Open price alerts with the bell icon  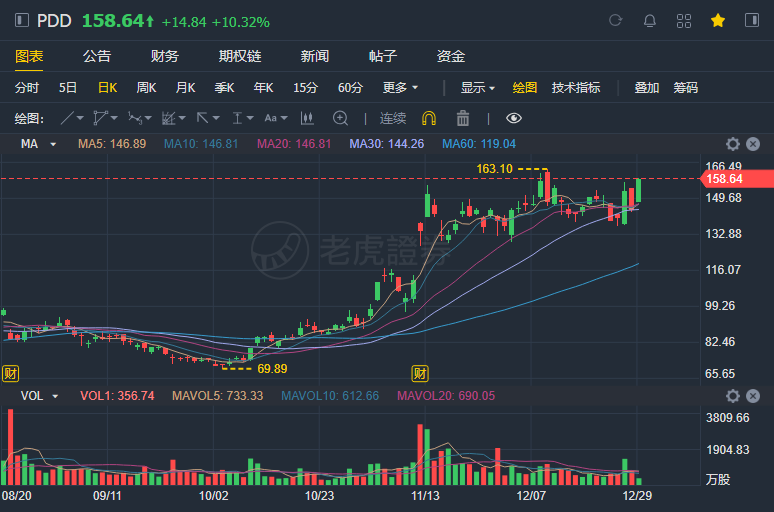pos(650,21)
